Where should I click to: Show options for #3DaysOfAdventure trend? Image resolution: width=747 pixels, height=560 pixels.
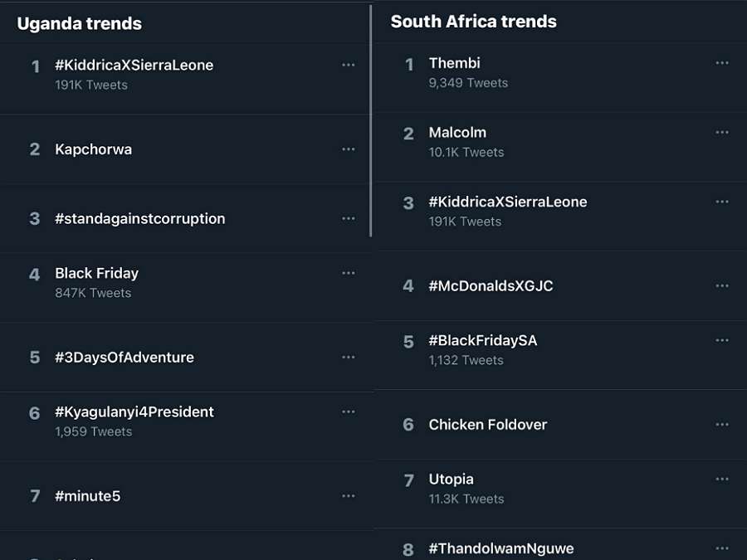click(349, 358)
